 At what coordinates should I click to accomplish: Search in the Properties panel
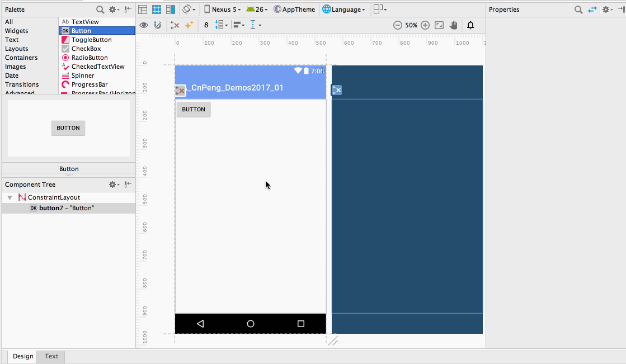[x=578, y=9]
